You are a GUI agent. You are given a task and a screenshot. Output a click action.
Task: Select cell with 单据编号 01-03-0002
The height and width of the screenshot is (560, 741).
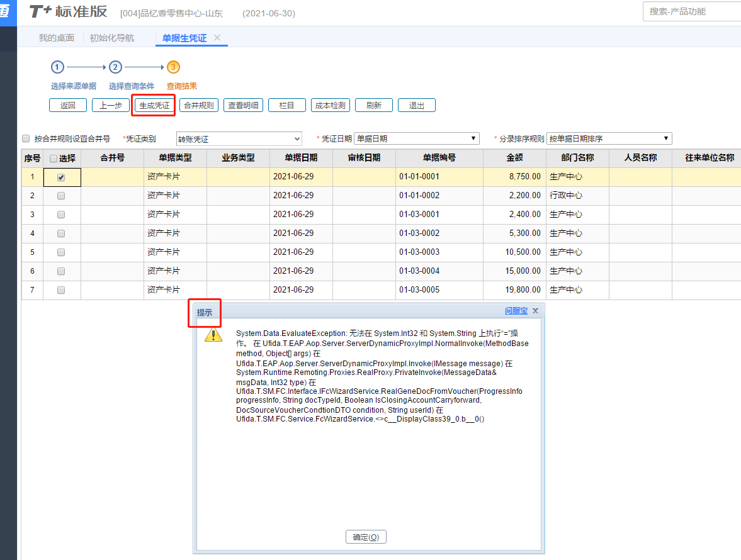click(439, 233)
